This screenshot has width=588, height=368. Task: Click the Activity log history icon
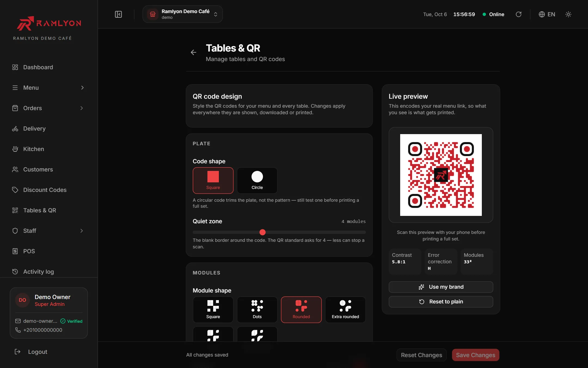point(15,272)
